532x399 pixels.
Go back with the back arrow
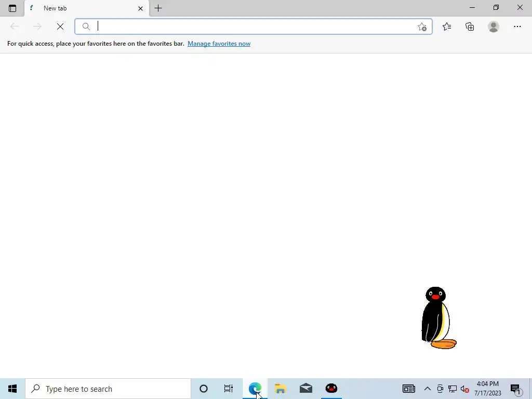[15, 26]
